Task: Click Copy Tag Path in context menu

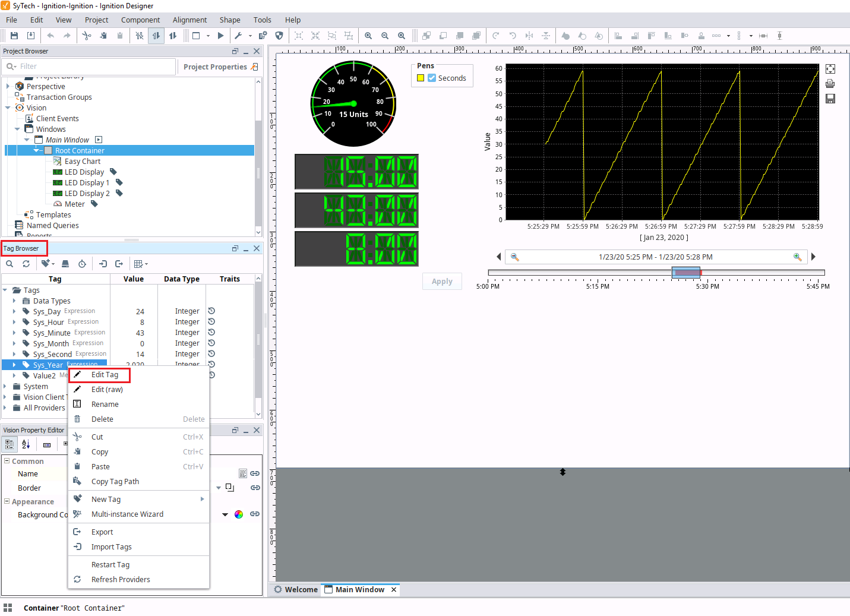Action: [x=115, y=482]
